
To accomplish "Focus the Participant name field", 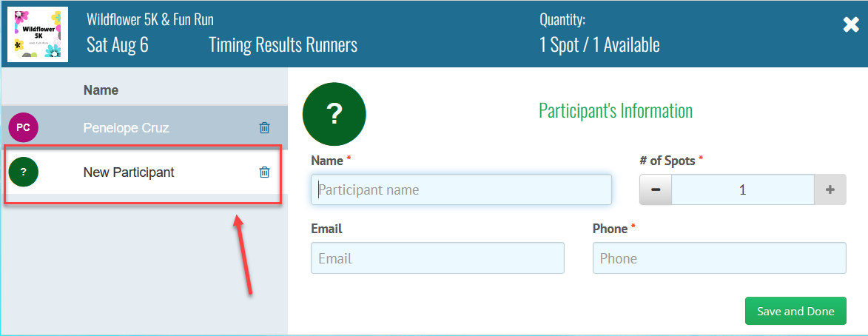I will click(461, 189).
